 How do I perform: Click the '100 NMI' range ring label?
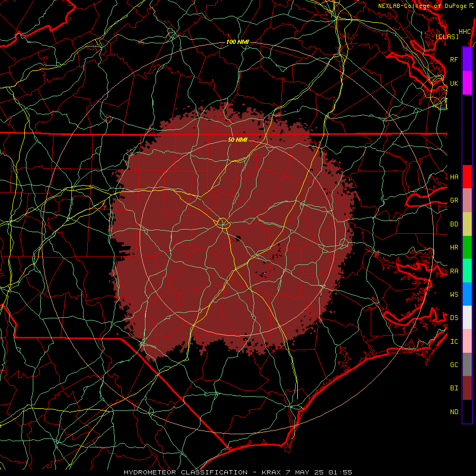coord(237,42)
